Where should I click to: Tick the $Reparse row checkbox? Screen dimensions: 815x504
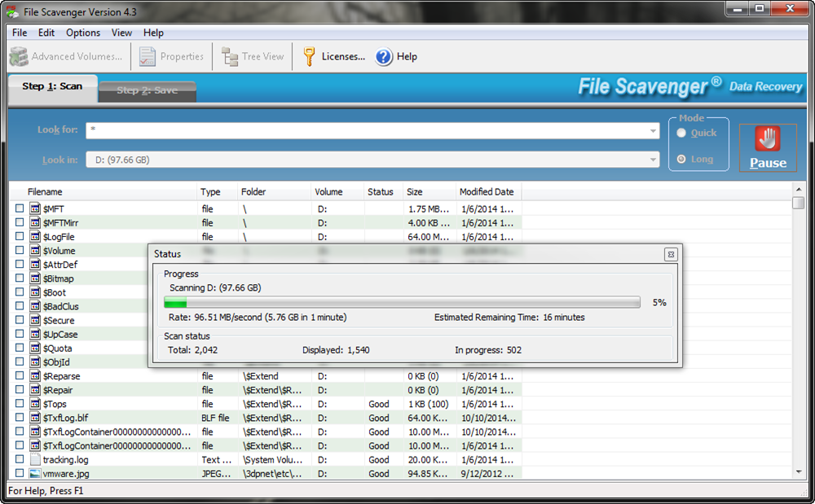20,375
